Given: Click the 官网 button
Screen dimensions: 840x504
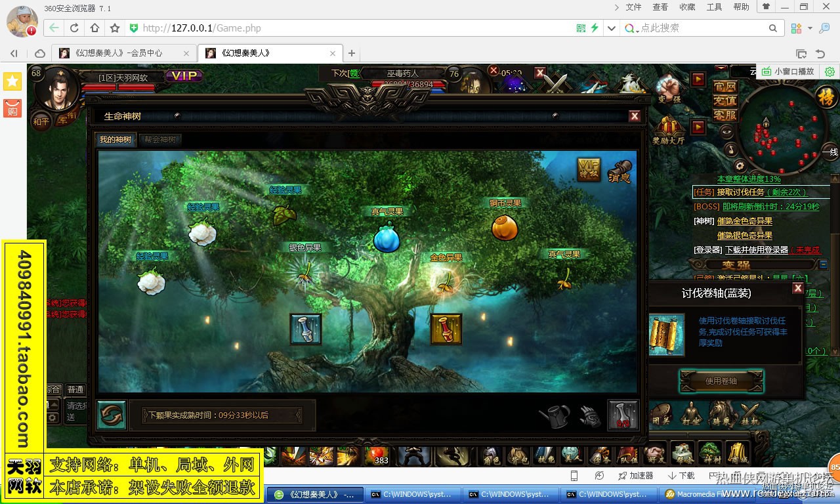Looking at the screenshot, I should click(x=725, y=87).
